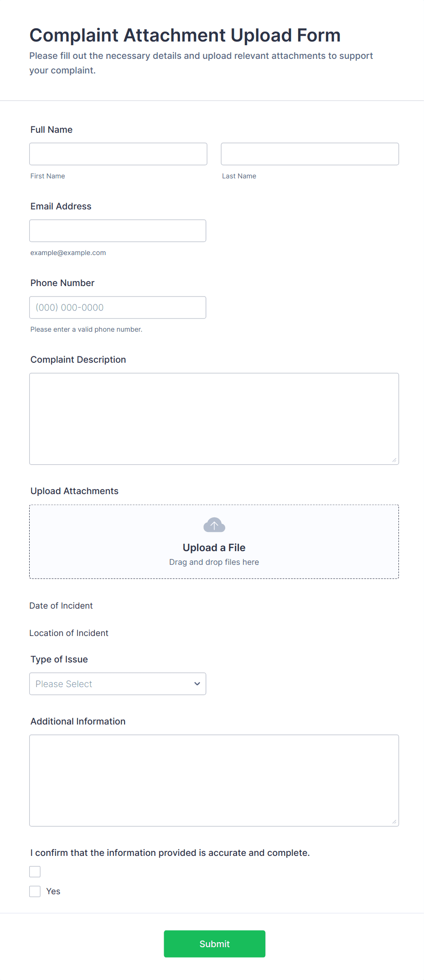Focus the Complaint Description text area
424x980 pixels.
click(214, 418)
